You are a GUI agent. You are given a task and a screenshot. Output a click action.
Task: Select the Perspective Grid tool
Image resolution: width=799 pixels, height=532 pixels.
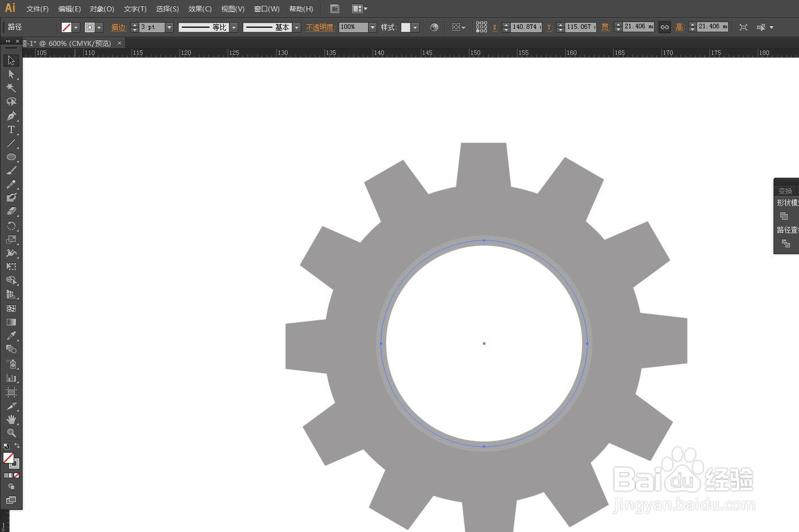pyautogui.click(x=11, y=294)
